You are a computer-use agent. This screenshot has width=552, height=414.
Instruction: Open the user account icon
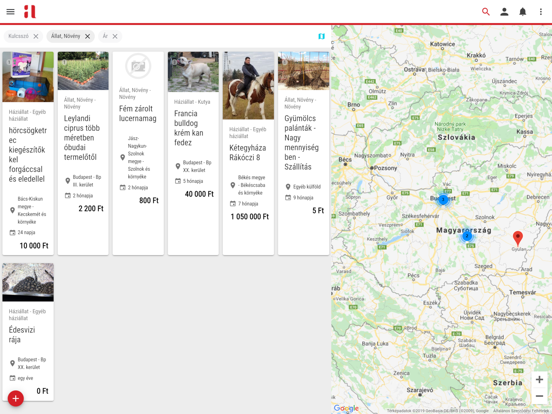504,12
